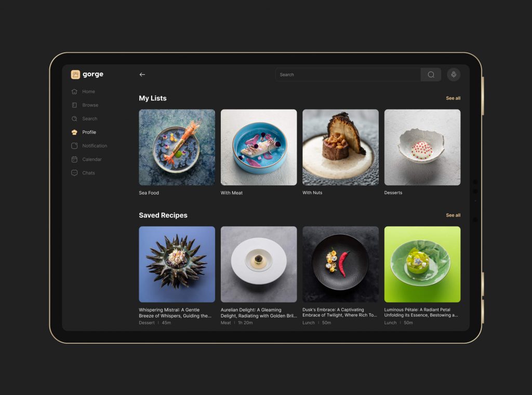
Task: Click the magnifier search button
Action: click(x=431, y=75)
